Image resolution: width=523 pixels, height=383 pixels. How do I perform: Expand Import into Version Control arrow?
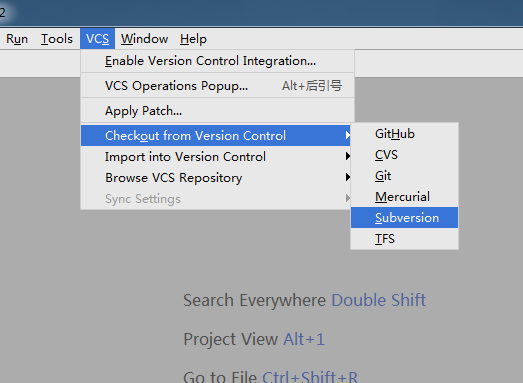[347, 156]
